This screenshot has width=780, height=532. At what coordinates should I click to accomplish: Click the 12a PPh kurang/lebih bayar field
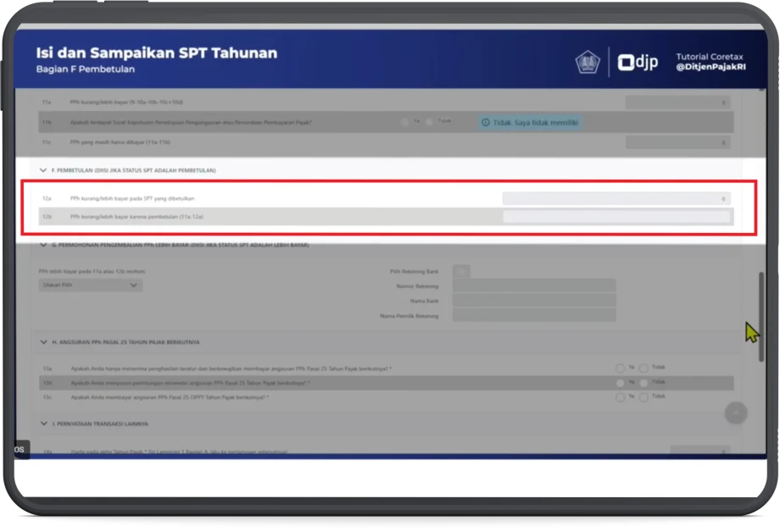point(616,199)
